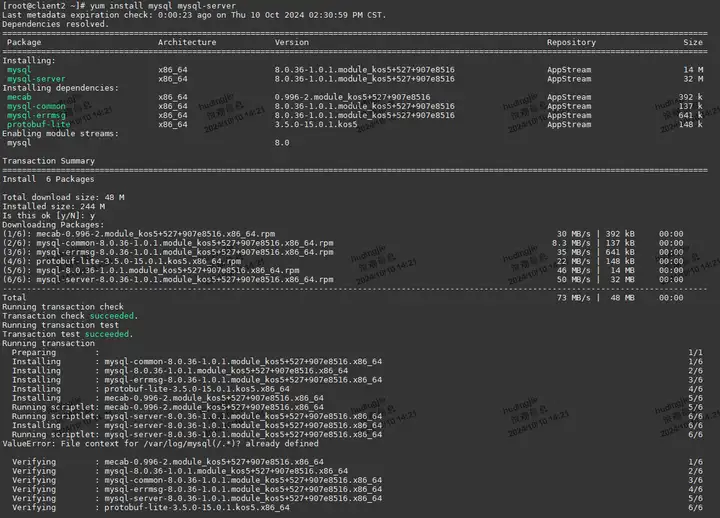
Task: Click the '3.5.0-15.0.1.kos5' version value
Action: (x=316, y=124)
